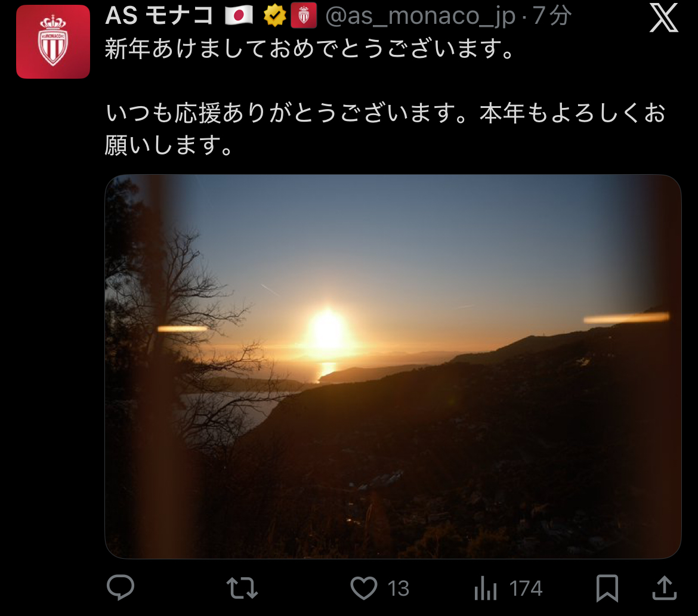The image size is (698, 616).
Task: Open the @as_monaco_jp handle link
Action: (420, 16)
